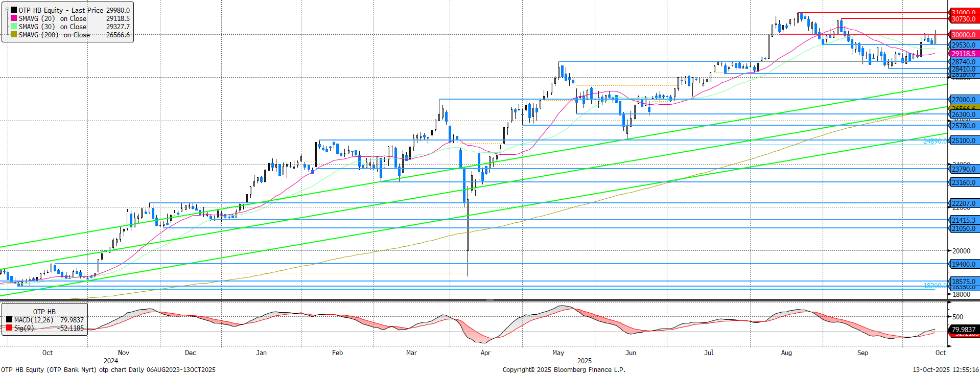Click the Mar label on the time axis

point(411,353)
